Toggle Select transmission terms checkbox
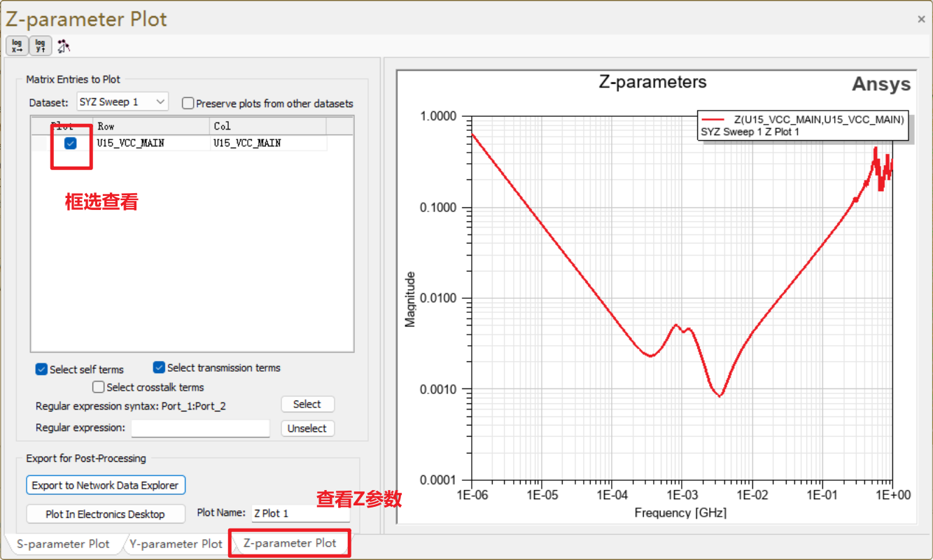The image size is (933, 560). click(159, 367)
